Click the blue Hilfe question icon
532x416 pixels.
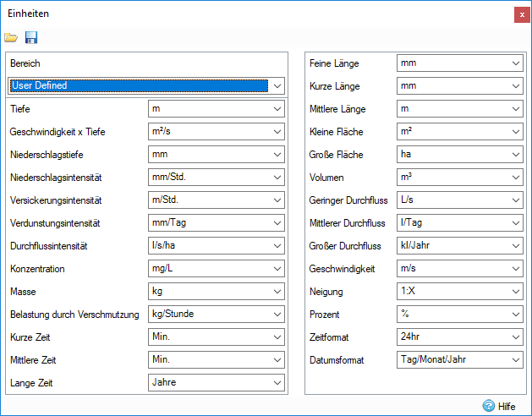click(488, 406)
